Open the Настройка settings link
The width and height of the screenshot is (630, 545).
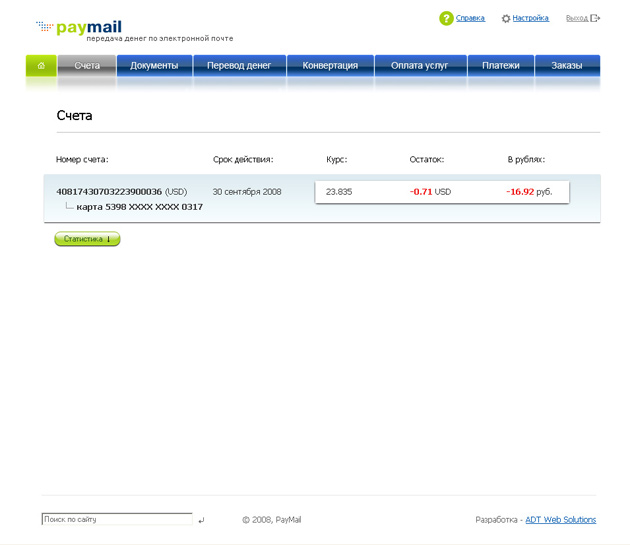pos(530,18)
